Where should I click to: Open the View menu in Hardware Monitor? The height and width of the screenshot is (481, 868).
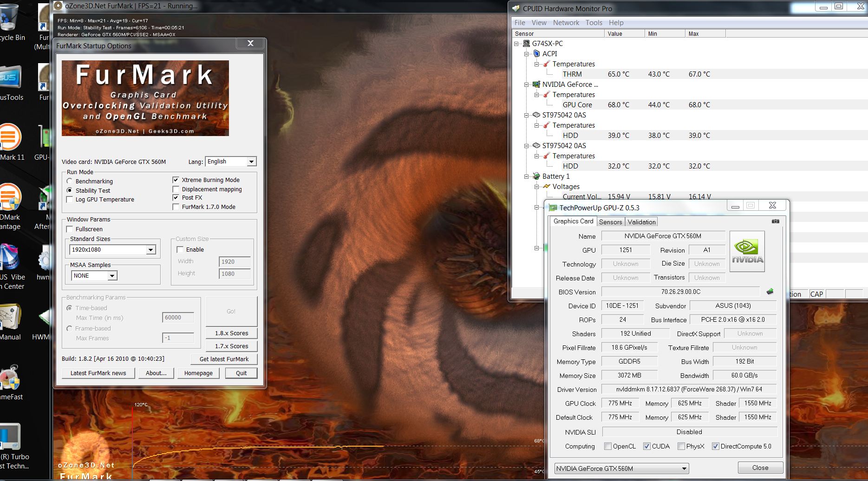[x=539, y=22]
